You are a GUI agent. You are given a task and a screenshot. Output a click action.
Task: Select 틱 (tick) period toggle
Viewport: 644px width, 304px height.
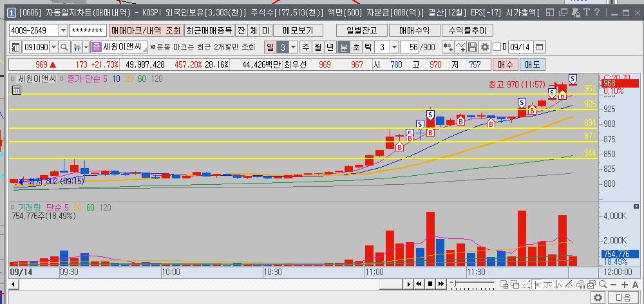(x=368, y=47)
